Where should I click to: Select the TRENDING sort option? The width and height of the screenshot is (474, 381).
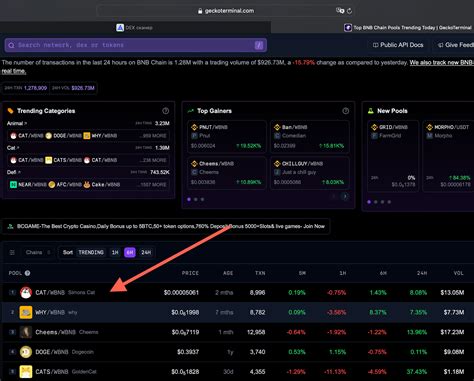91,252
